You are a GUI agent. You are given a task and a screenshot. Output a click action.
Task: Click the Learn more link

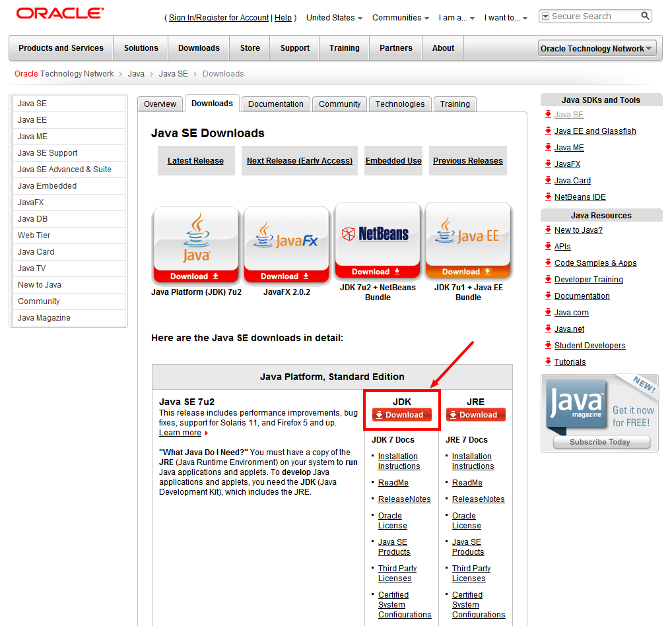pos(180,433)
